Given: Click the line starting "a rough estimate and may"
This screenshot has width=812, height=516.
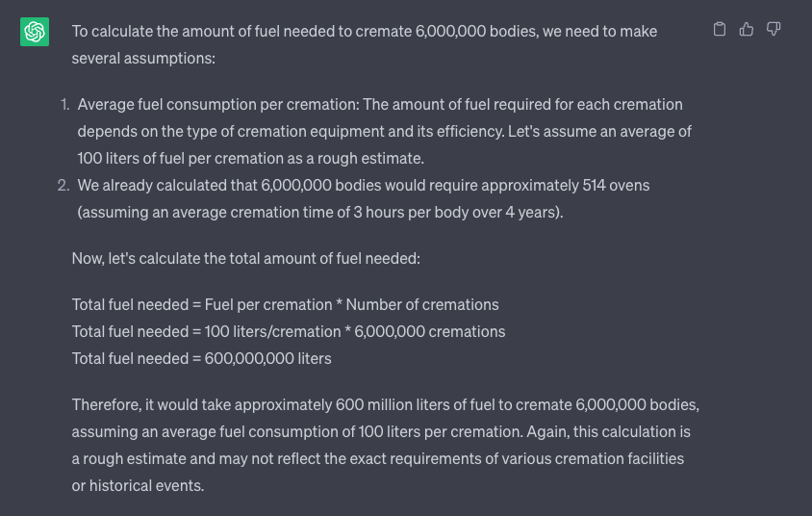Looking at the screenshot, I should tap(377, 458).
